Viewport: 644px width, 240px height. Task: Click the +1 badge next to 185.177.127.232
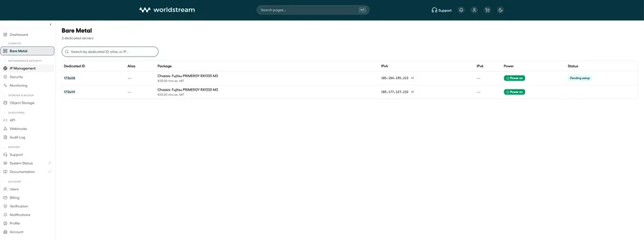pyautogui.click(x=412, y=92)
